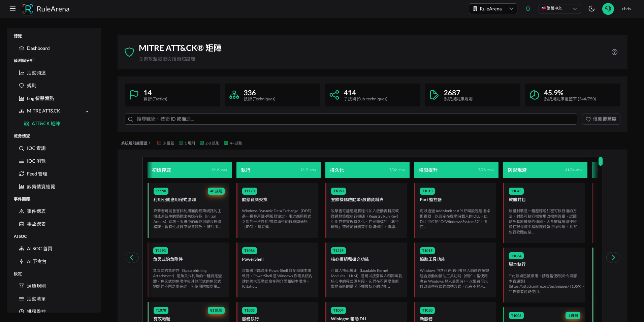Open the T1060 登錄機碼啟動項 card
Image resolution: width=644 pixels, height=322 pixels.
click(366, 210)
